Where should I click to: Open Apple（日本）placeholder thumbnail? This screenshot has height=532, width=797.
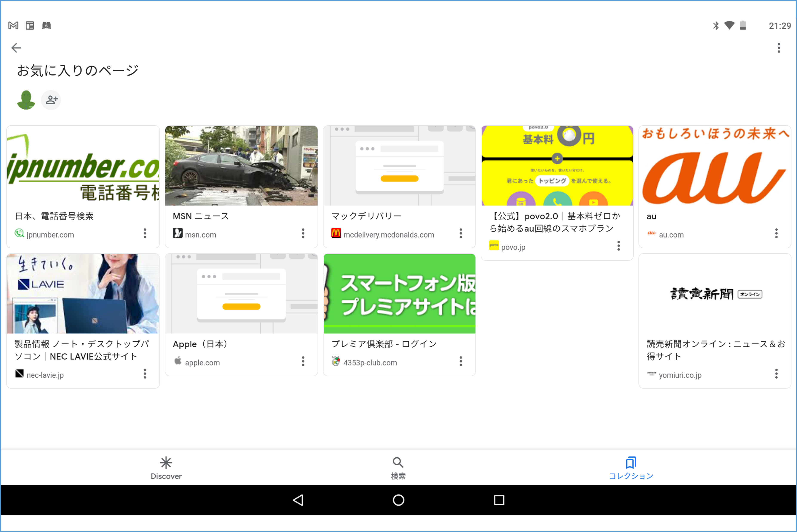click(241, 294)
